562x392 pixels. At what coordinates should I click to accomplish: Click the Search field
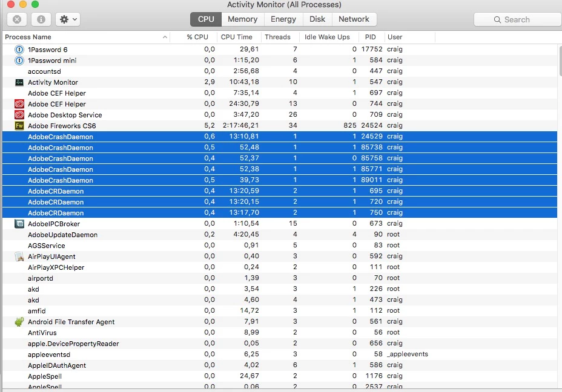(x=518, y=20)
